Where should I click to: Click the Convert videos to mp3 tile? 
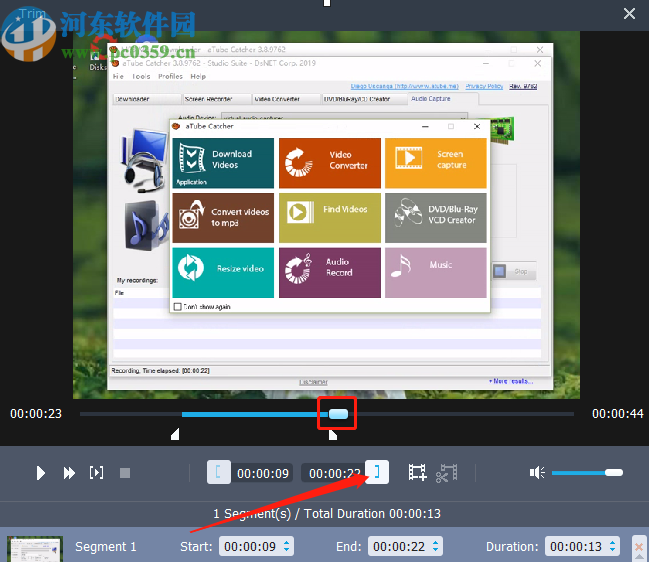[223, 218]
